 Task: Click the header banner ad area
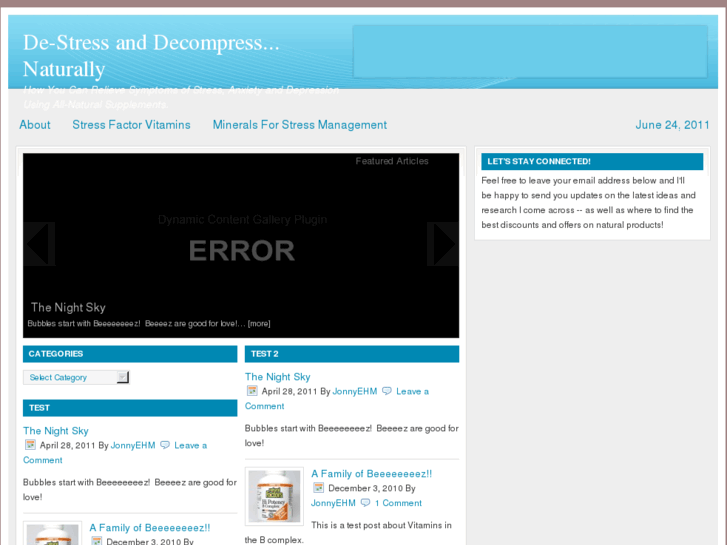click(x=530, y=51)
